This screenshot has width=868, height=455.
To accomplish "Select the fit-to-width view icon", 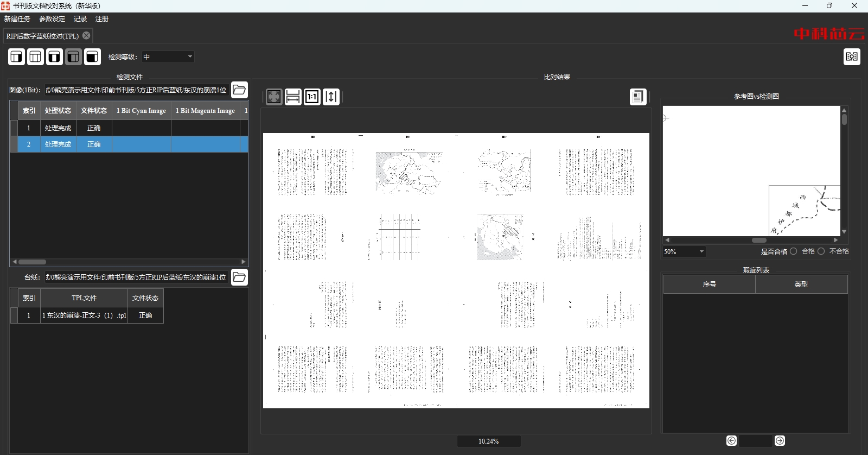I will click(x=293, y=97).
